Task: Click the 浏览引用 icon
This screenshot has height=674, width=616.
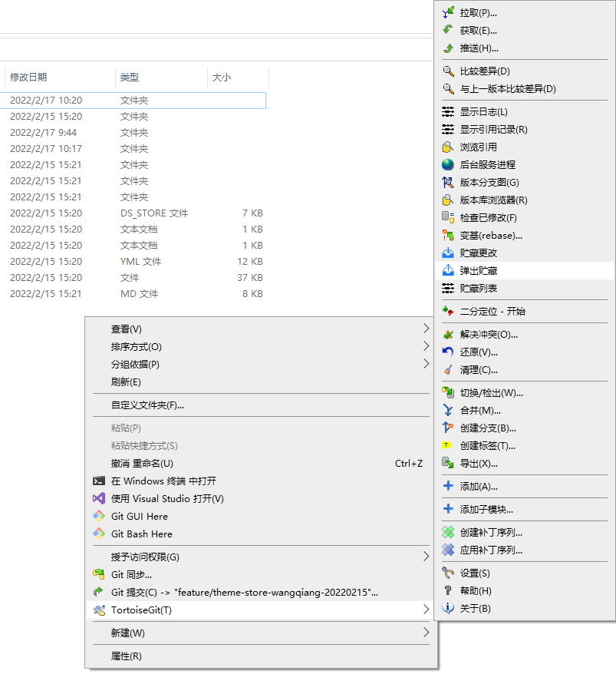Action: pos(448,147)
